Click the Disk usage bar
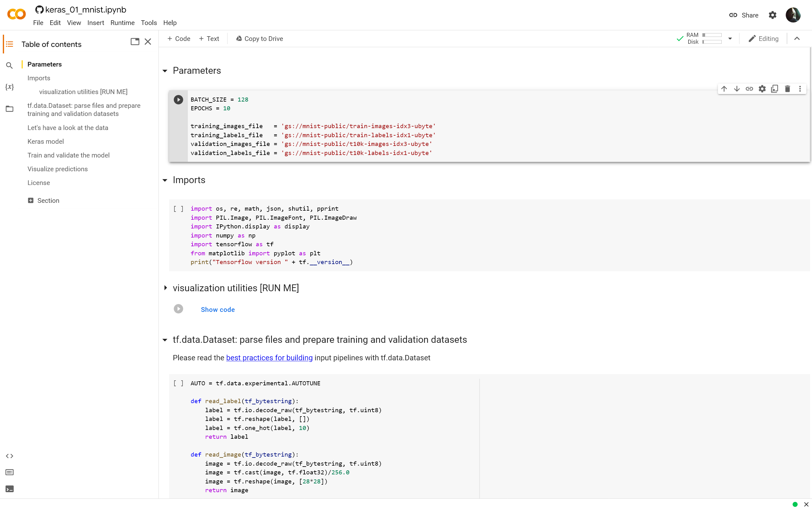812x510 pixels. 712,42
